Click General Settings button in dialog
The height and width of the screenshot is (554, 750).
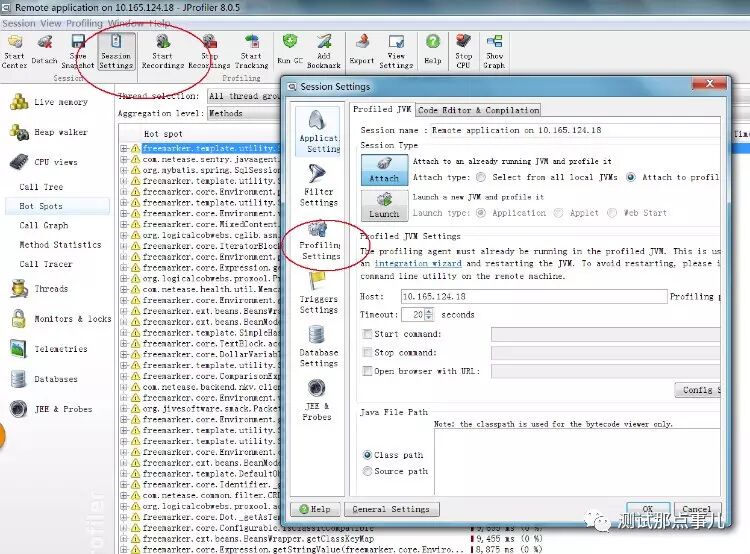pos(391,509)
